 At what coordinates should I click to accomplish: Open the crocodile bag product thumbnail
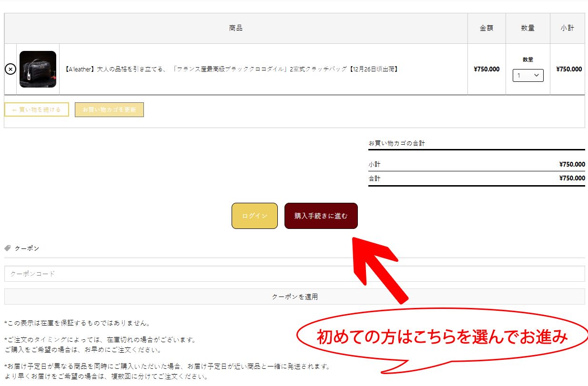click(38, 69)
